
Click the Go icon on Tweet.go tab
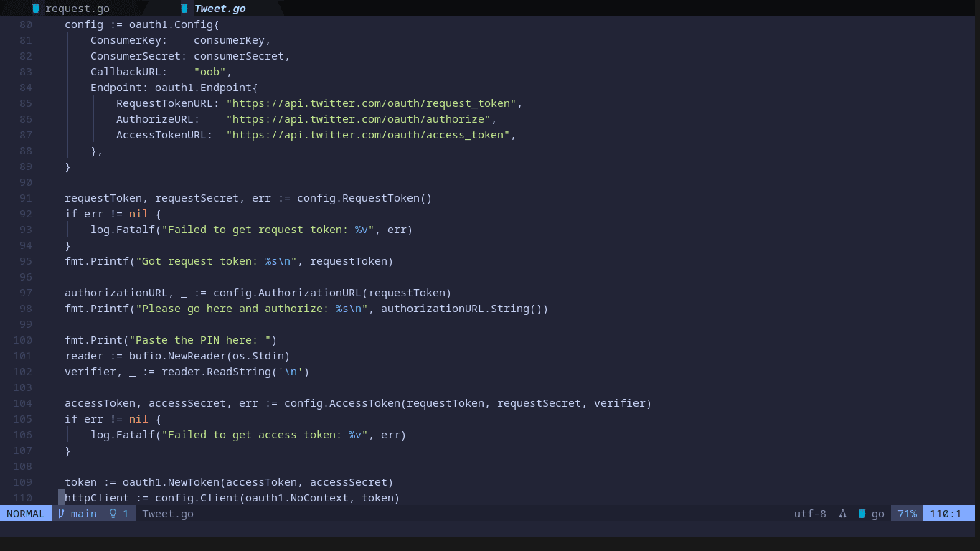[184, 9]
